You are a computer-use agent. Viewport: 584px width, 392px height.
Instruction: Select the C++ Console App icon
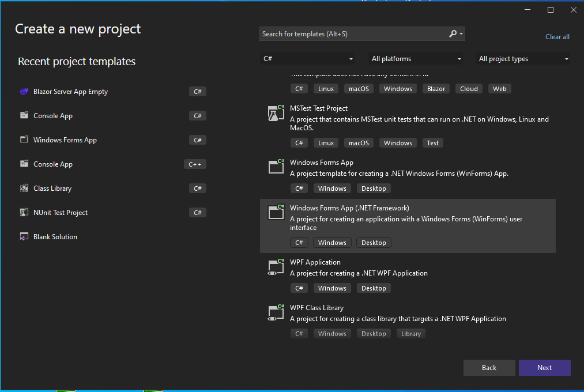click(x=24, y=164)
